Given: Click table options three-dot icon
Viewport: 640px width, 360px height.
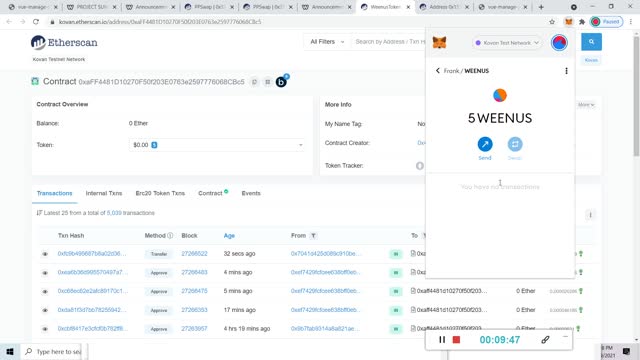Looking at the screenshot, I should click(590, 215).
